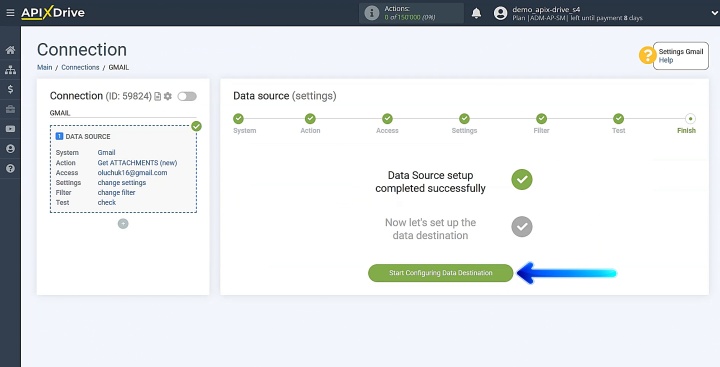Click the oluchuk16@gmail.com access link
This screenshot has width=720, height=367.
pyautogui.click(x=132, y=173)
